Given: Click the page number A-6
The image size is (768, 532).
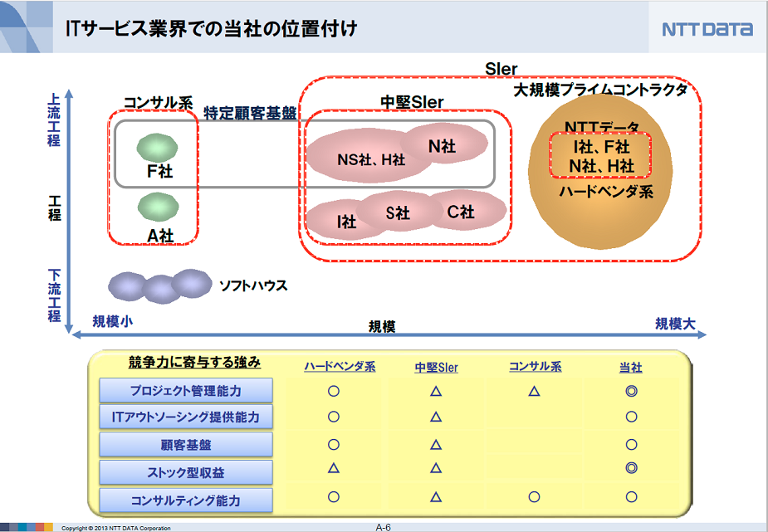Looking at the screenshot, I should pyautogui.click(x=383, y=527).
